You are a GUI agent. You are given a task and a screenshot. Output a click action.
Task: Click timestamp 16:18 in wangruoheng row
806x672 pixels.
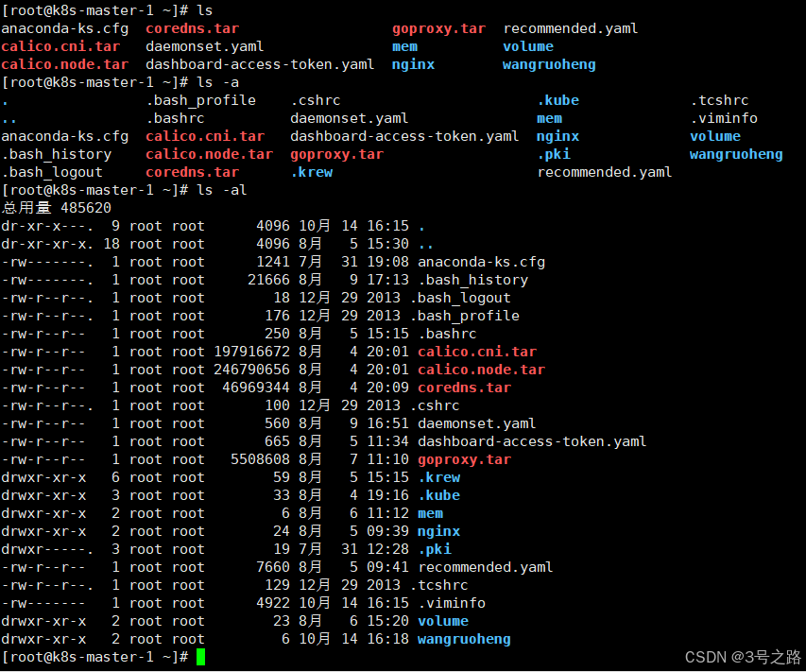tap(388, 639)
